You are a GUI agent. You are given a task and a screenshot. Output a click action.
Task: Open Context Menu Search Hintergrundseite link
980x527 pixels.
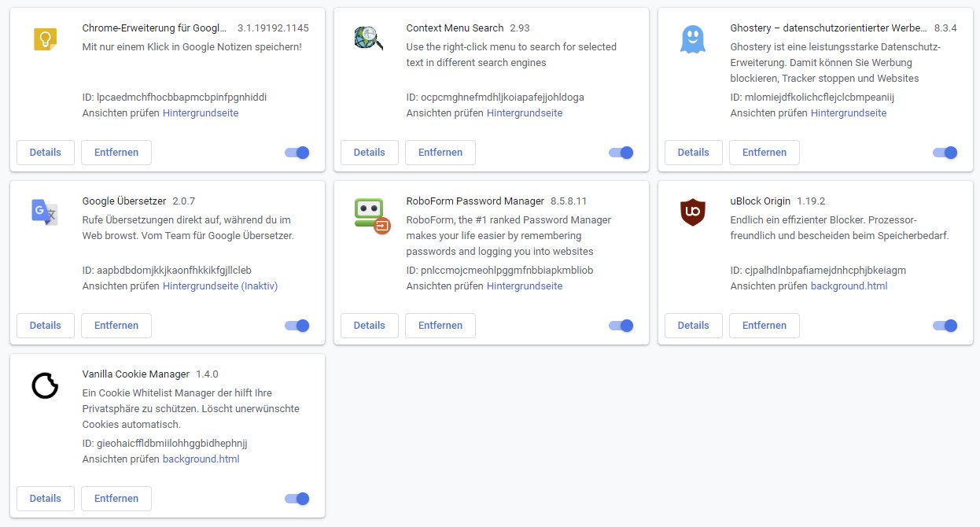point(525,113)
